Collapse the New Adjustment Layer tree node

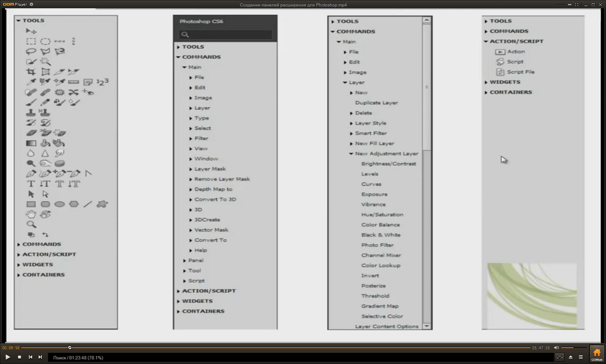click(351, 154)
